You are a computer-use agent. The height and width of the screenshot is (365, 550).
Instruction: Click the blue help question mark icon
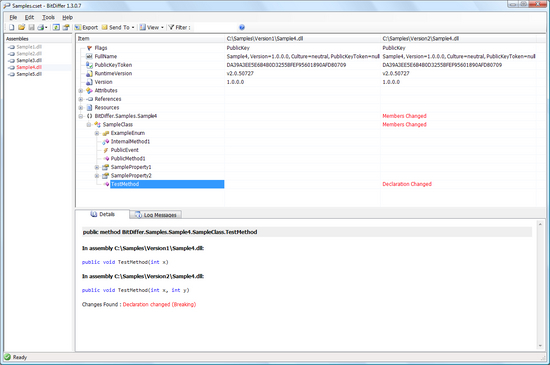[x=242, y=27]
